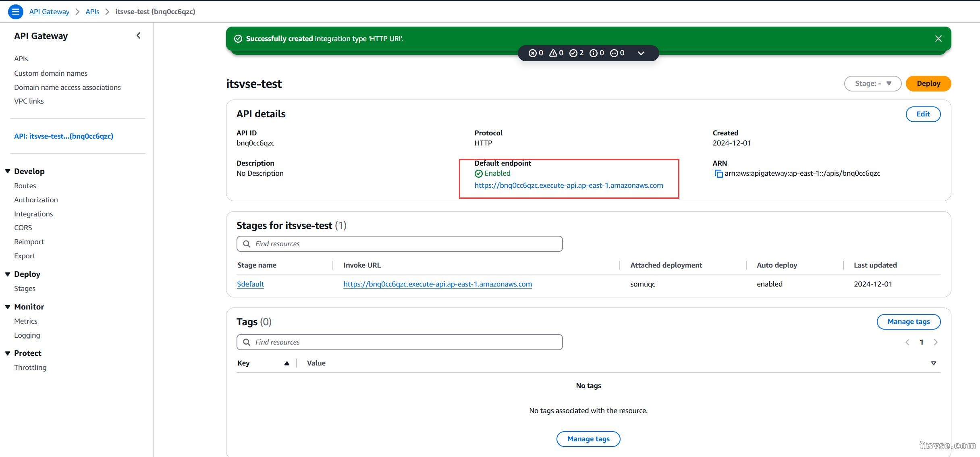Click page number 1 in tags pagination
The image size is (980, 457).
[921, 342]
